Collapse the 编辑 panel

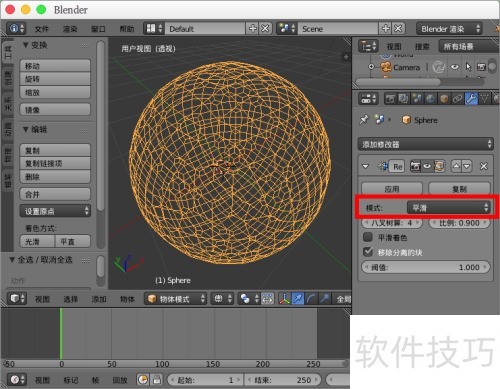26,129
